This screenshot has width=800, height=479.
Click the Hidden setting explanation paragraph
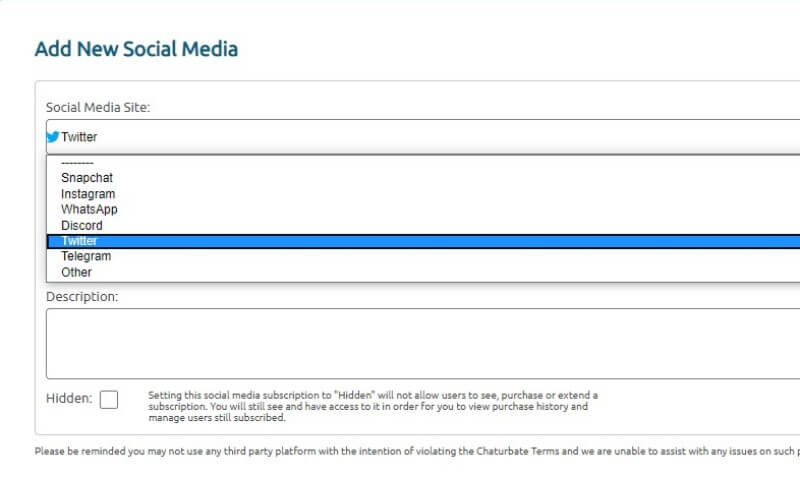click(x=373, y=407)
